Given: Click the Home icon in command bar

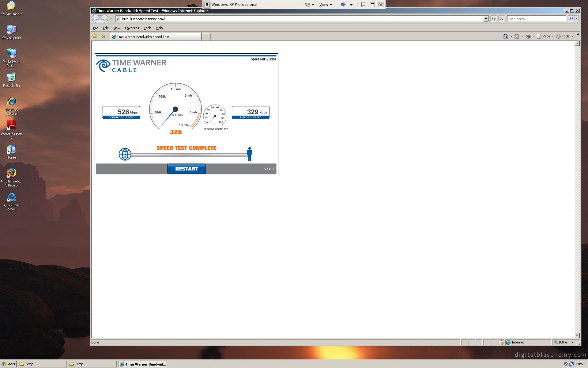Looking at the screenshot, I should click(505, 36).
